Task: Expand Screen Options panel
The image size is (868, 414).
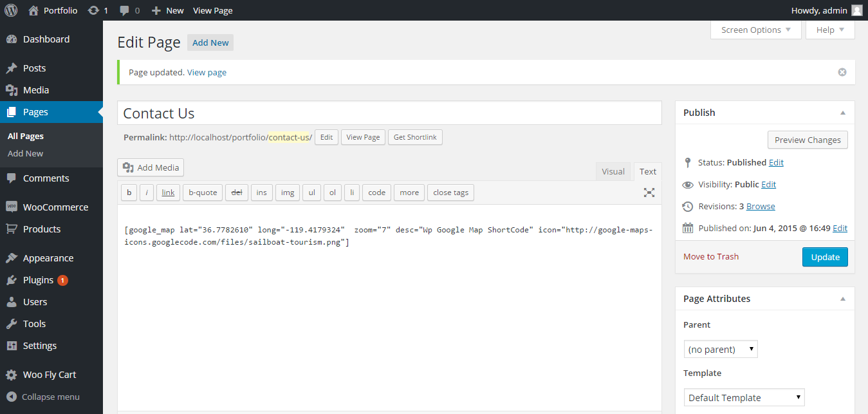Action: [756, 30]
